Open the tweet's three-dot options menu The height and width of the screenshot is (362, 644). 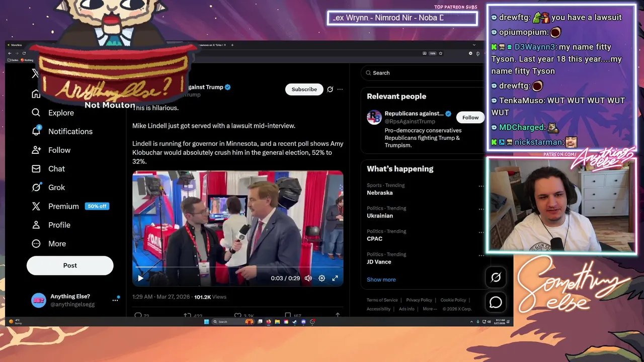pos(340,89)
